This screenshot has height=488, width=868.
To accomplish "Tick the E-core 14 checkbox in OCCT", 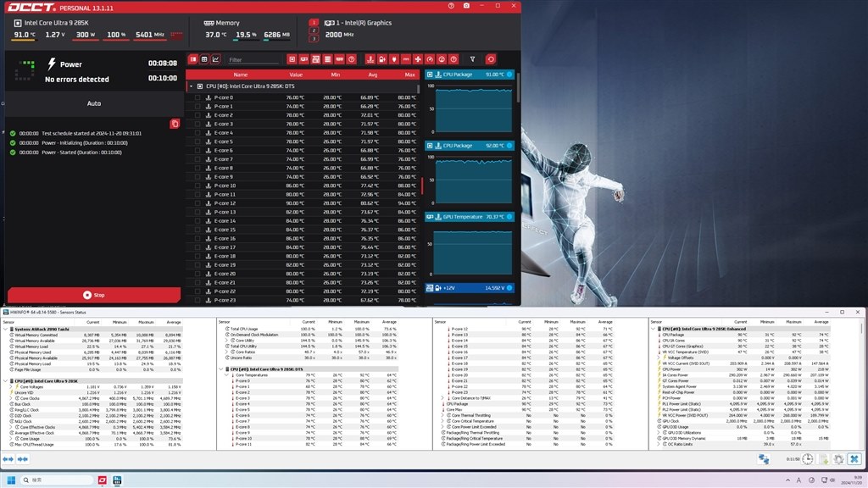I will (x=198, y=221).
